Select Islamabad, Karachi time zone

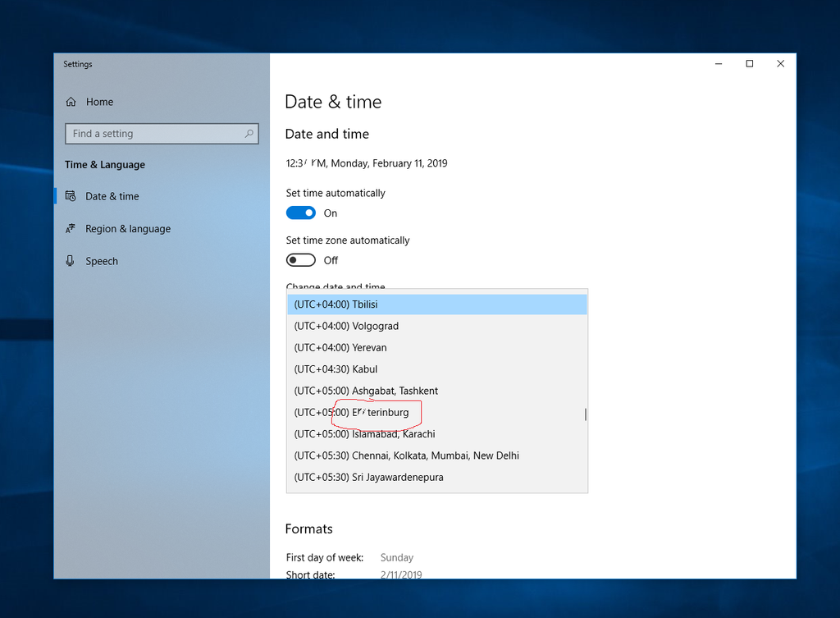(436, 434)
